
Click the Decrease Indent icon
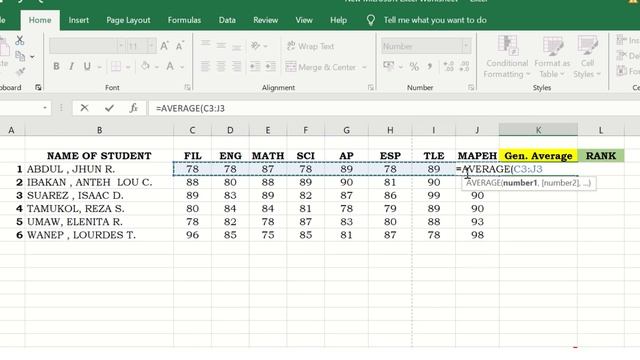(x=255, y=66)
